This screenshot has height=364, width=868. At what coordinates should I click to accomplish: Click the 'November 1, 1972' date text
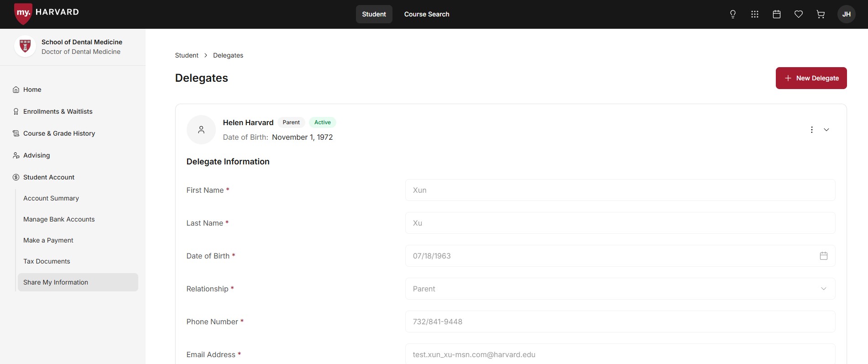[303, 137]
